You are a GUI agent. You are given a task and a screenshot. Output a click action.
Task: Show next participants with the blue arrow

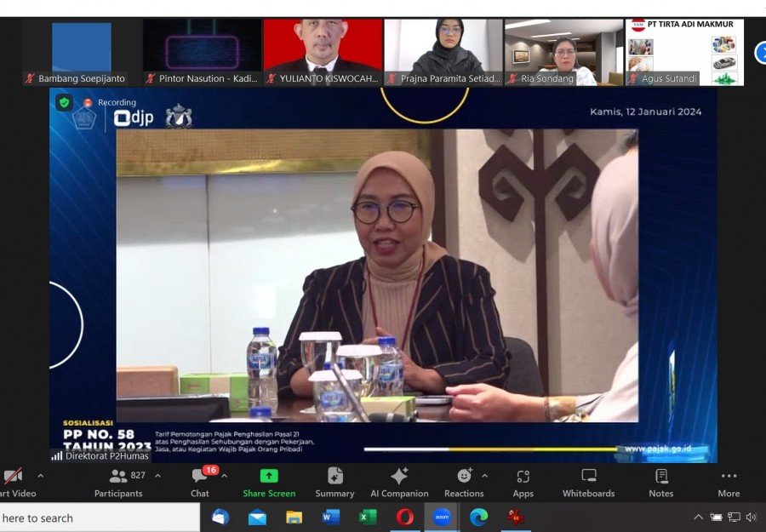point(760,53)
